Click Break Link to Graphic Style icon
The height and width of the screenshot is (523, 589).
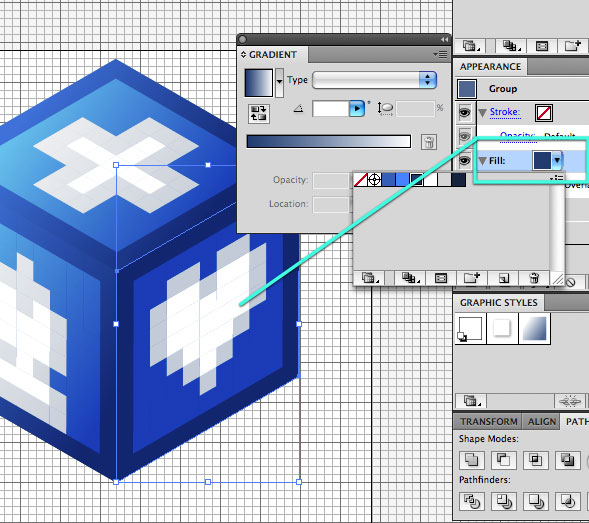click(x=570, y=401)
